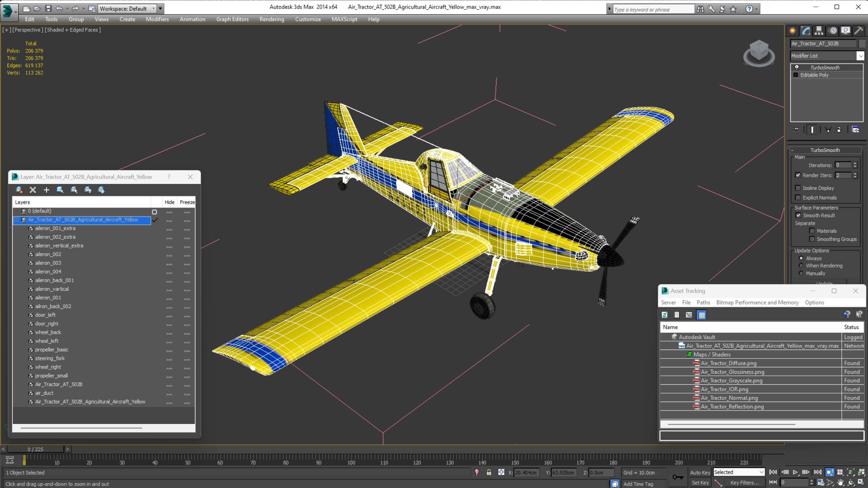Open the Hierarchy command panel tab
The height and width of the screenshot is (488, 868).
[819, 31]
